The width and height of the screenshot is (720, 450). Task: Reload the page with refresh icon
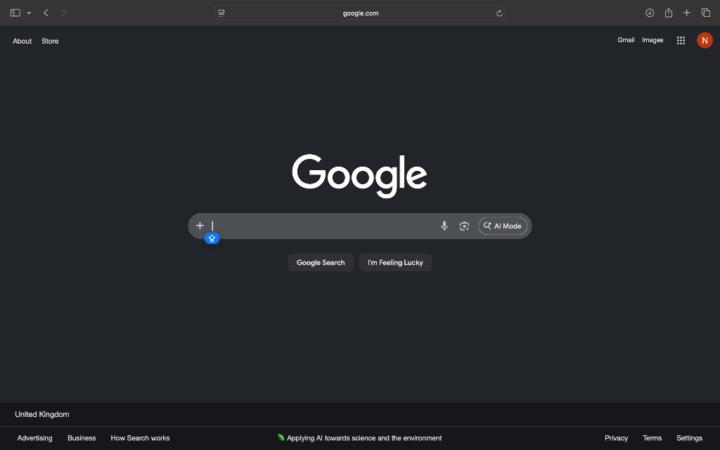[499, 13]
